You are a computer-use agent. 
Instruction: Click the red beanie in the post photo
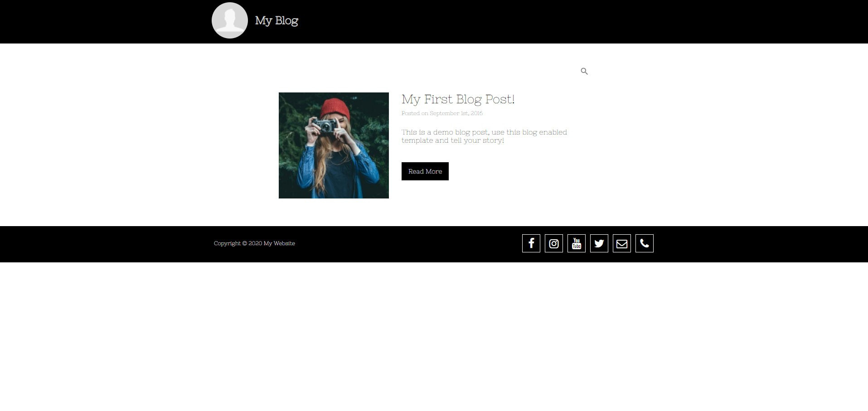pyautogui.click(x=335, y=108)
